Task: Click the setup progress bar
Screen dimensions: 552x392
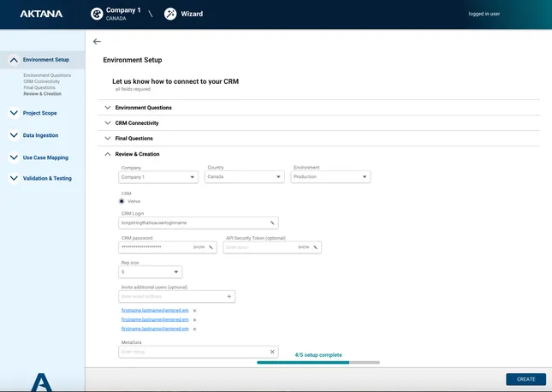Action: pos(318,362)
